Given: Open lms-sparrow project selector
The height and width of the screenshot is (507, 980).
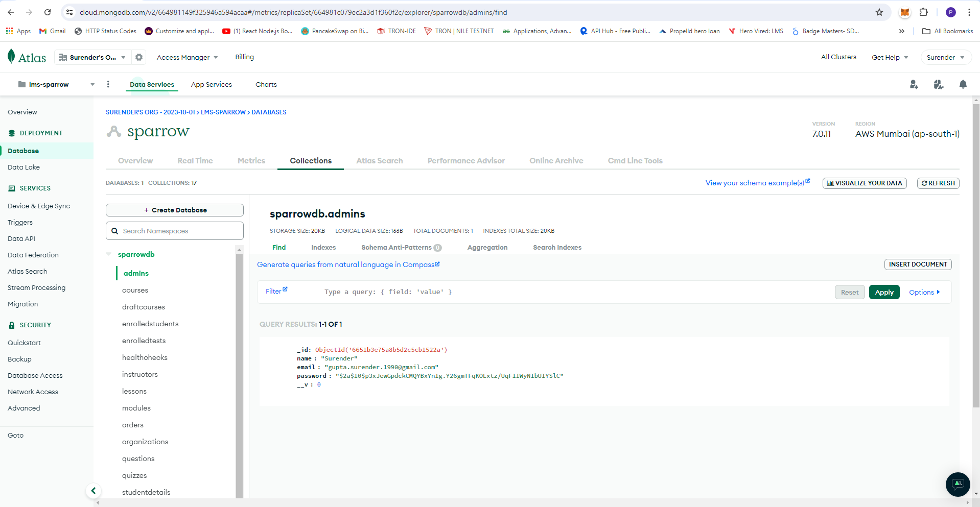Looking at the screenshot, I should 56,84.
